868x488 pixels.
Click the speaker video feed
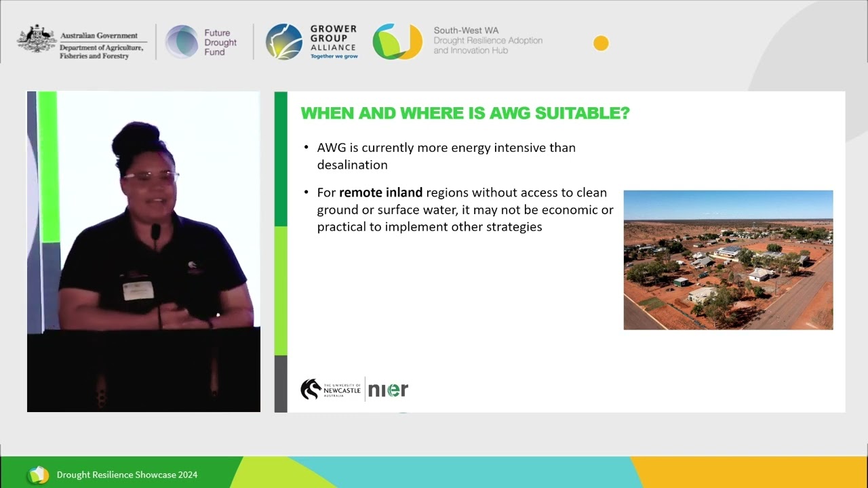click(144, 251)
